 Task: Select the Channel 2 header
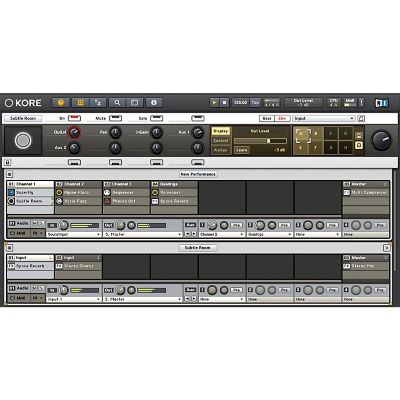pyautogui.click(x=78, y=184)
